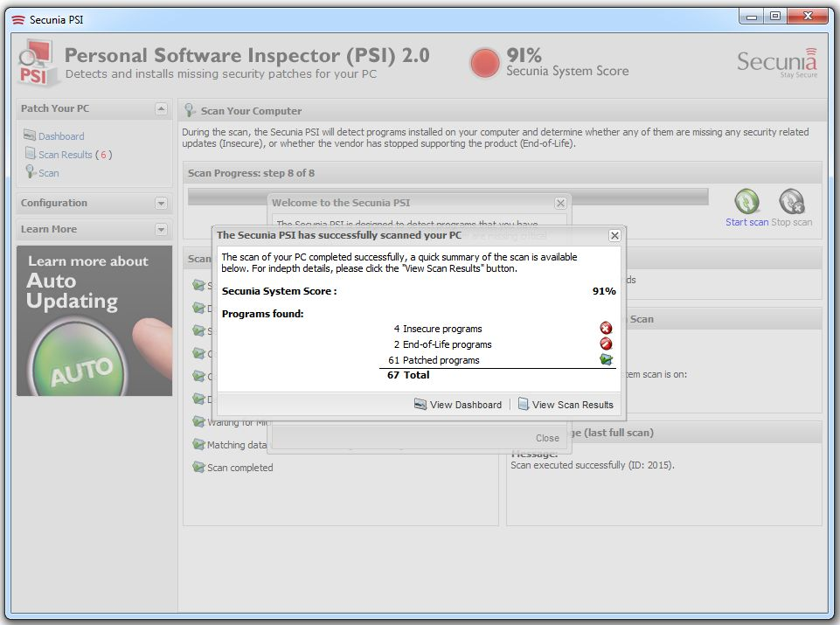Click the View Scan Results button
The image size is (840, 625).
(x=566, y=405)
